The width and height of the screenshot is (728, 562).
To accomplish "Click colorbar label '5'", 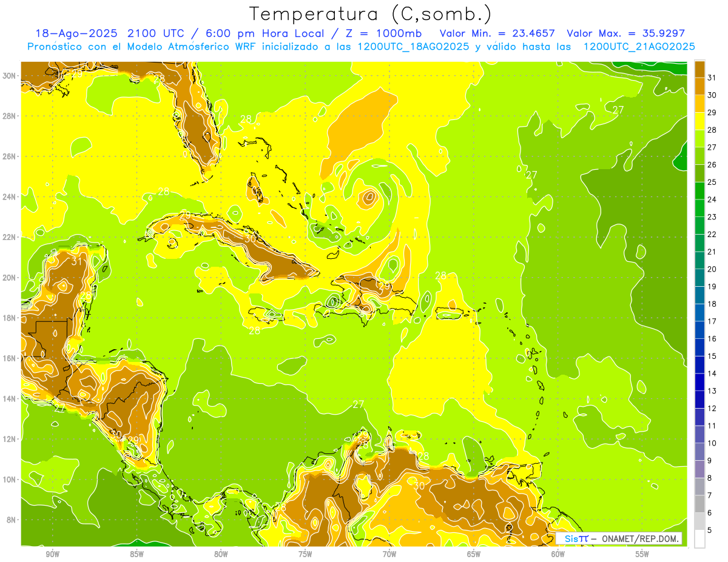I will (710, 530).
